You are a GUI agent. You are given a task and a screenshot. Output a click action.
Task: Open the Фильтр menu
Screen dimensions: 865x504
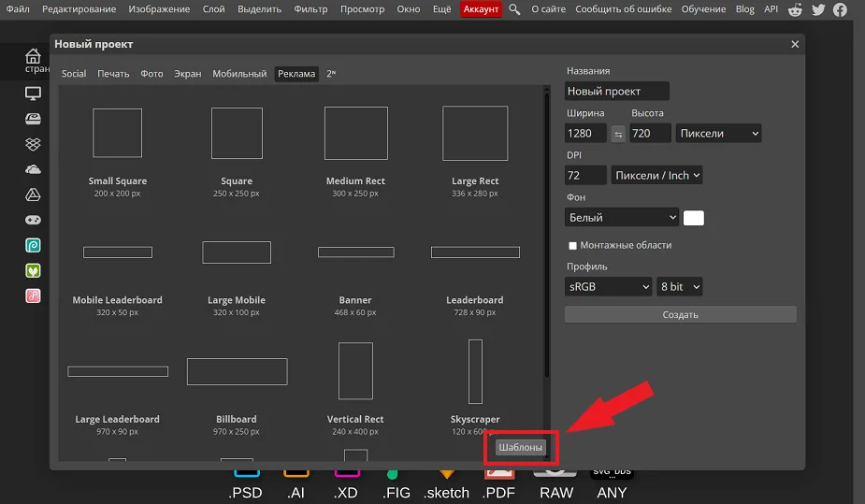(x=310, y=9)
